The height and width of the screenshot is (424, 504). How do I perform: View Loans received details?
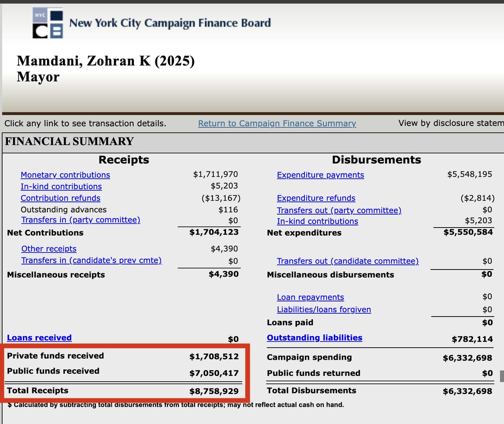(x=39, y=338)
